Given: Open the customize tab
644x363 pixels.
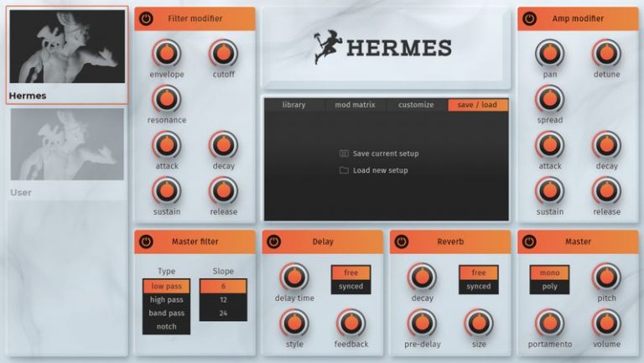Looking at the screenshot, I should (416, 105).
